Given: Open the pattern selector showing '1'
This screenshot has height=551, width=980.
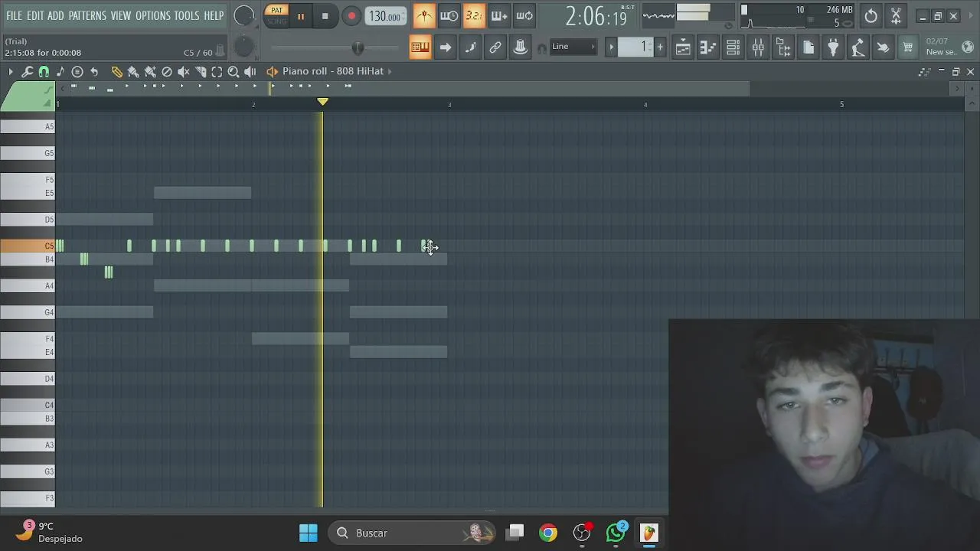Looking at the screenshot, I should 635,47.
